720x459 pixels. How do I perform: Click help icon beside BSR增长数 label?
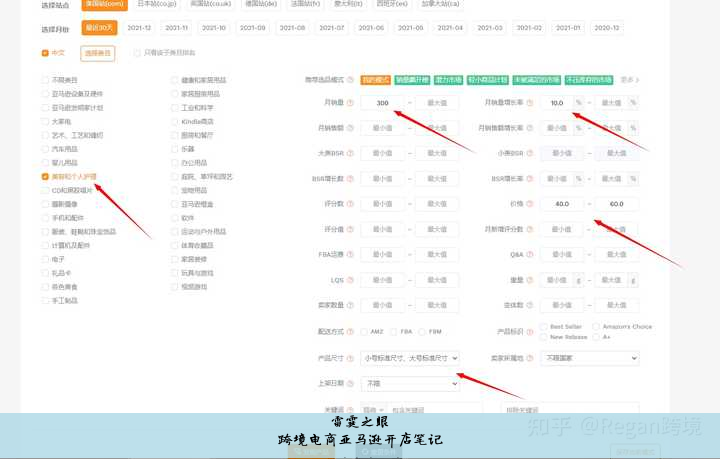click(x=350, y=179)
